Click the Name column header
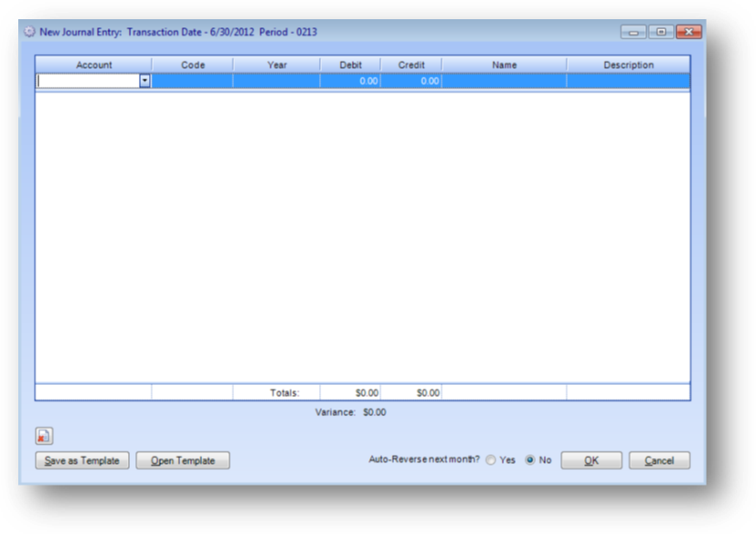The height and width of the screenshot is (534, 756). [x=505, y=65]
